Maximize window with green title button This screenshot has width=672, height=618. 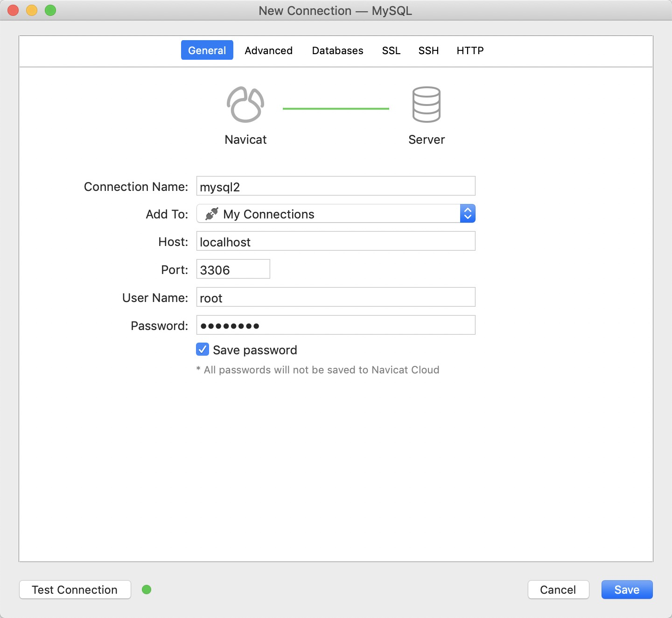pyautogui.click(x=50, y=10)
